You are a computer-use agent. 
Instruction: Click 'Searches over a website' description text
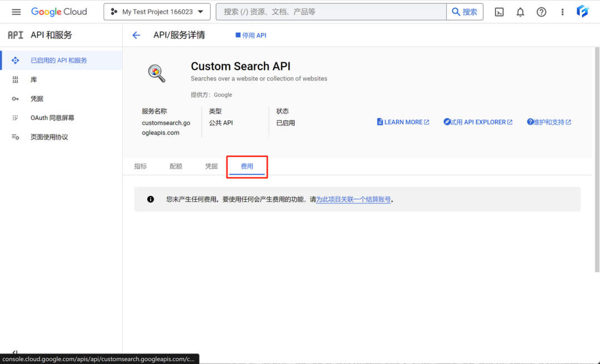[x=259, y=78]
